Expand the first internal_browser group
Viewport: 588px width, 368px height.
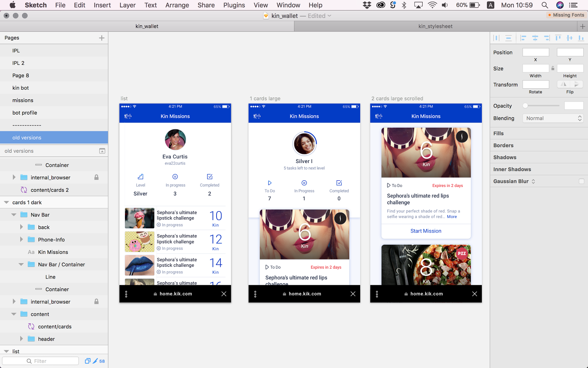[14, 177]
